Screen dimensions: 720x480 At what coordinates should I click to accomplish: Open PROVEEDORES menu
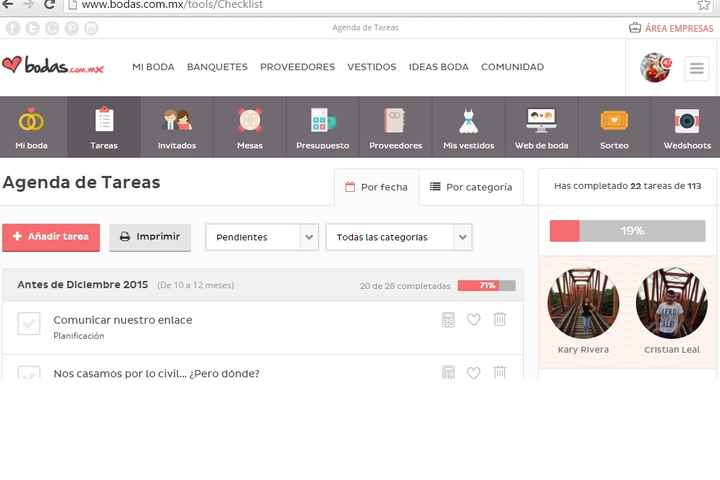point(298,67)
